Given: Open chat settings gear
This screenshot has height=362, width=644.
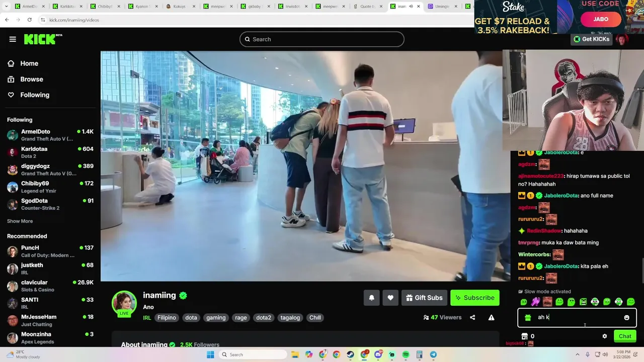Looking at the screenshot, I should (605, 336).
